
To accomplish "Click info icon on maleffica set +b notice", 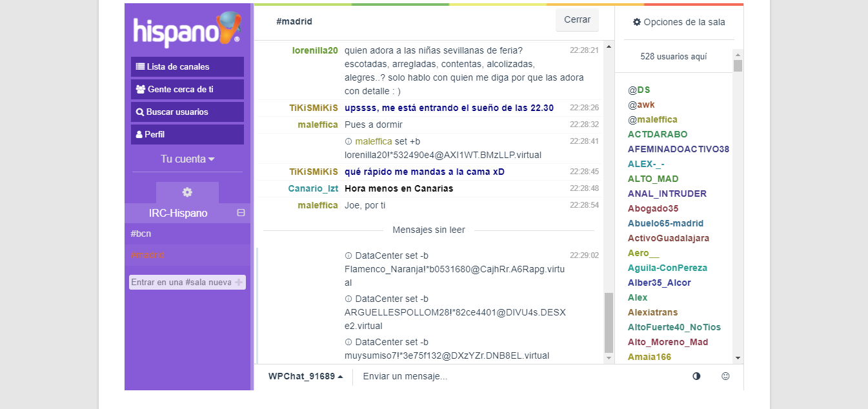I will coord(348,141).
